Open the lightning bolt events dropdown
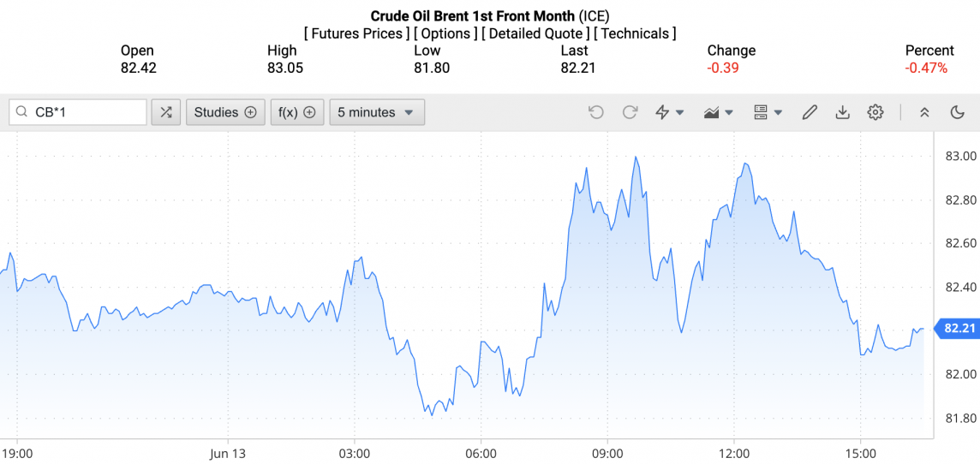 pos(669,112)
